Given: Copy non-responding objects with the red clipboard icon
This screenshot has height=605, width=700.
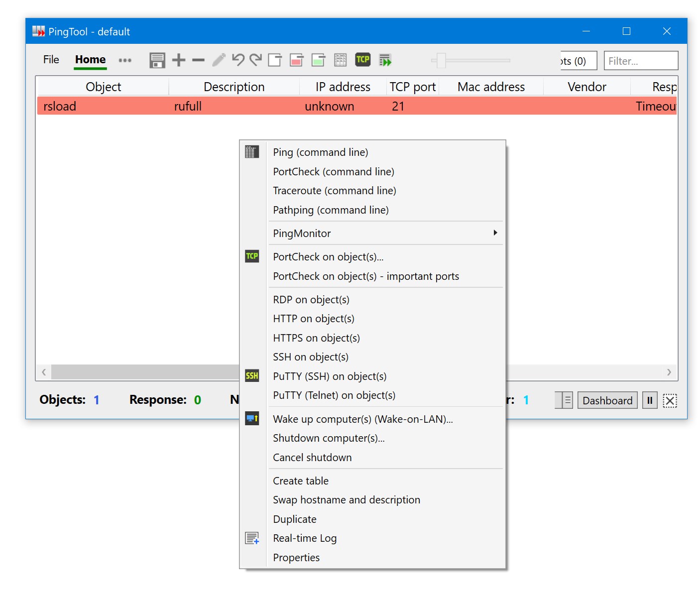Looking at the screenshot, I should tap(296, 60).
